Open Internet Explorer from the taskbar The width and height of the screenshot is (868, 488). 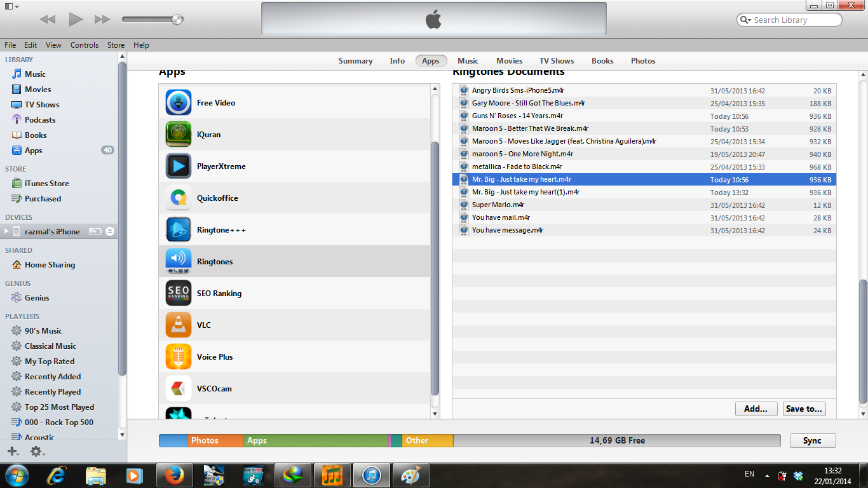pyautogui.click(x=57, y=475)
